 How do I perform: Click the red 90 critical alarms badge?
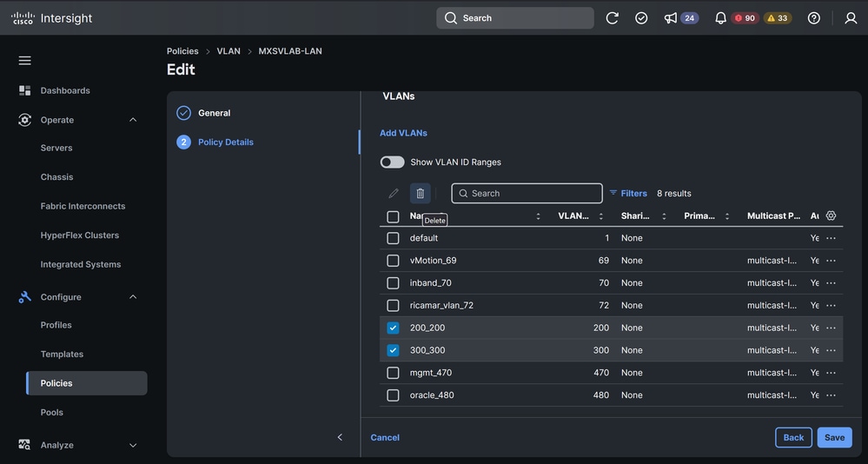[x=745, y=18]
